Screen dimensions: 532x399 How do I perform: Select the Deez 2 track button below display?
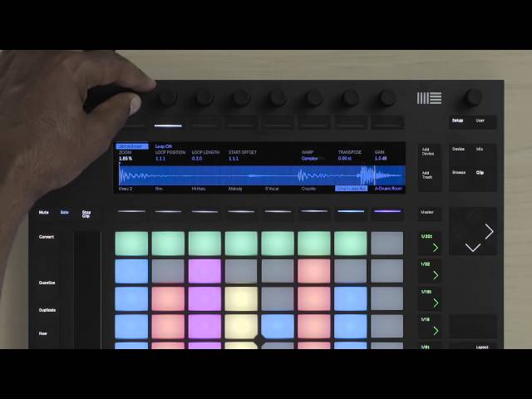[131, 213]
